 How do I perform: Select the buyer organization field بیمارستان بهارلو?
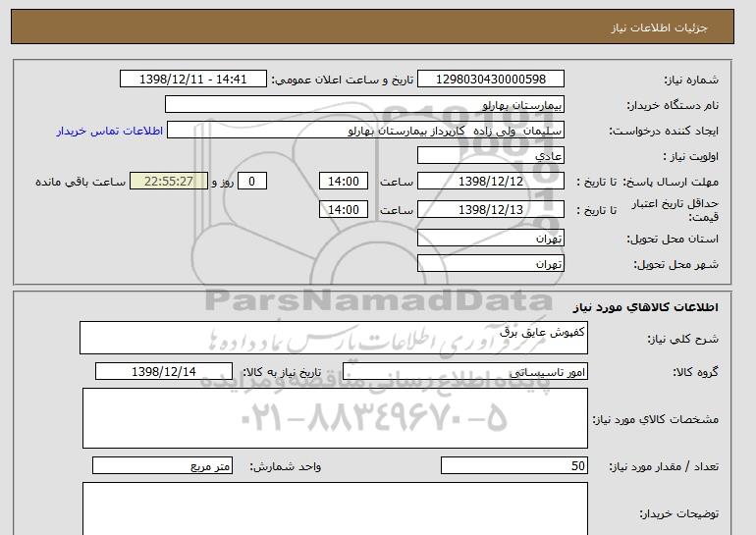(364, 105)
